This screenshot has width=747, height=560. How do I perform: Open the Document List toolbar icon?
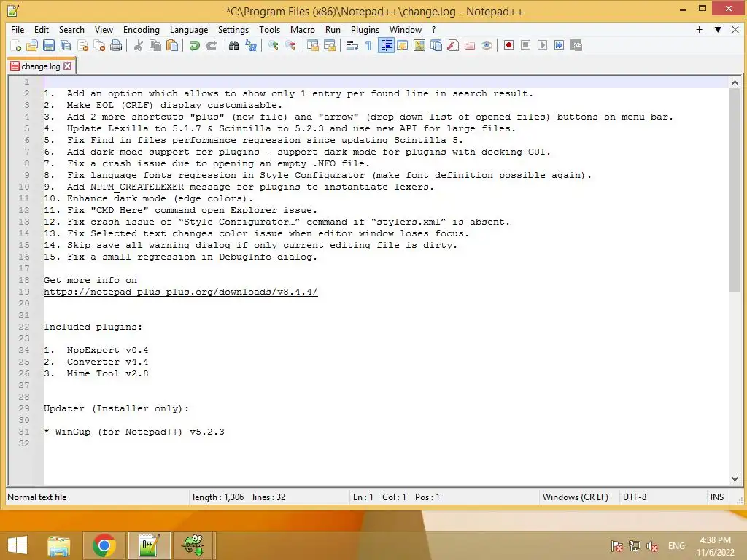coord(436,45)
